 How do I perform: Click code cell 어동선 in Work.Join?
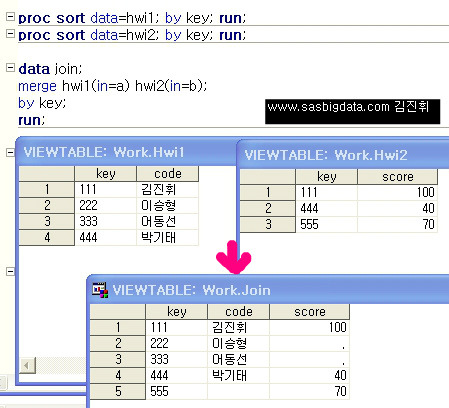point(238,359)
